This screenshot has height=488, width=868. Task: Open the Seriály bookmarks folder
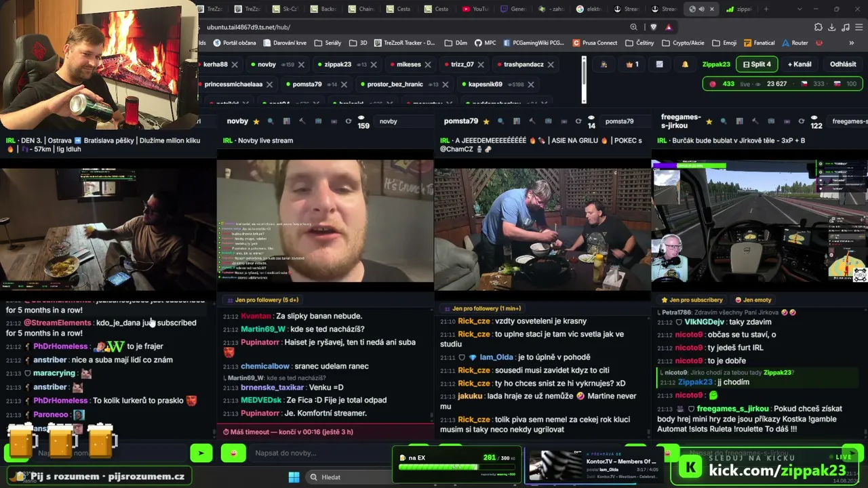(328, 43)
